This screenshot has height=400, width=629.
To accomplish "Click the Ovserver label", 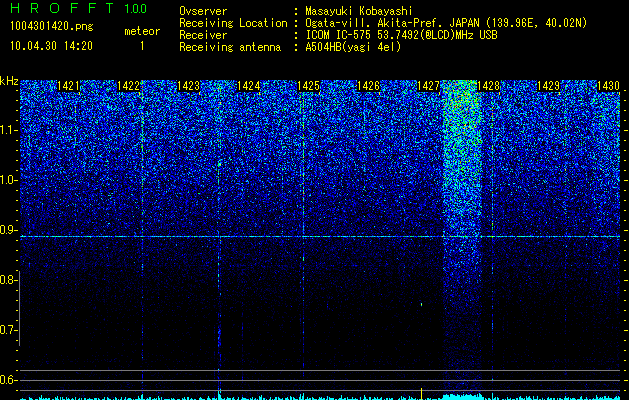I will click(203, 11).
